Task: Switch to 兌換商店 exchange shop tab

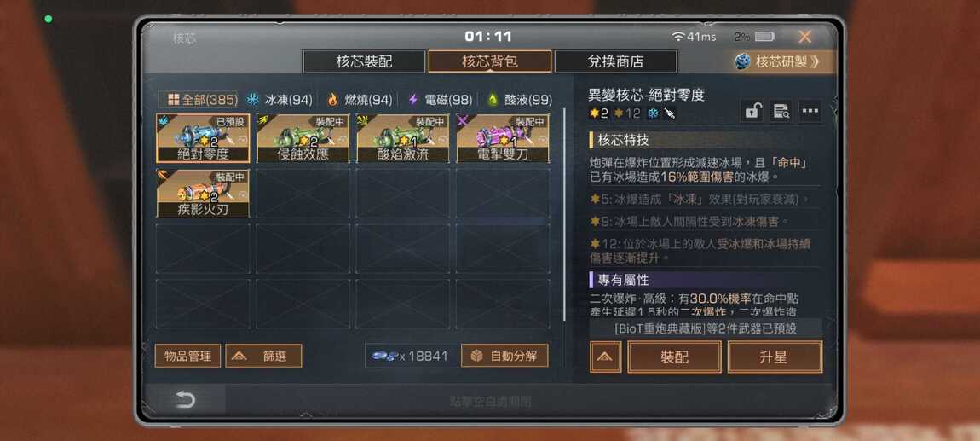Action: (x=615, y=61)
